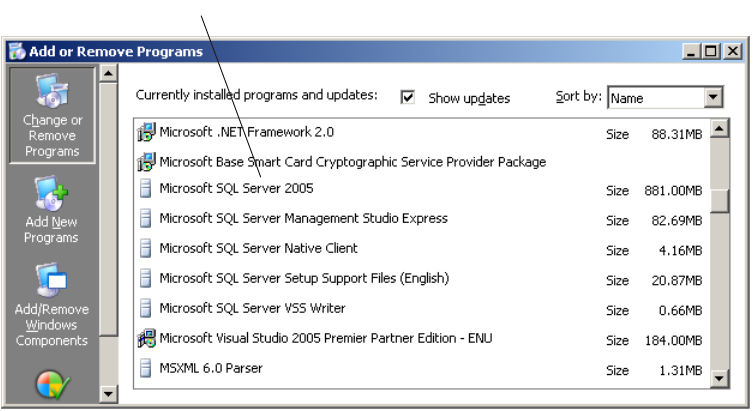This screenshot has width=753, height=411.
Task: Click the Base Smart Card Cryptographic Provider icon
Action: (x=146, y=162)
